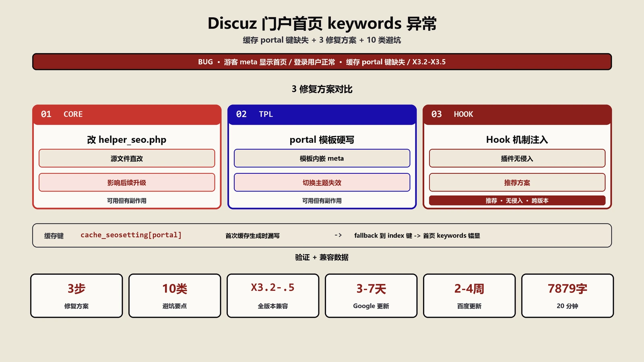
Task: Click the heading '3 修复方案对比'
Action: click(322, 89)
